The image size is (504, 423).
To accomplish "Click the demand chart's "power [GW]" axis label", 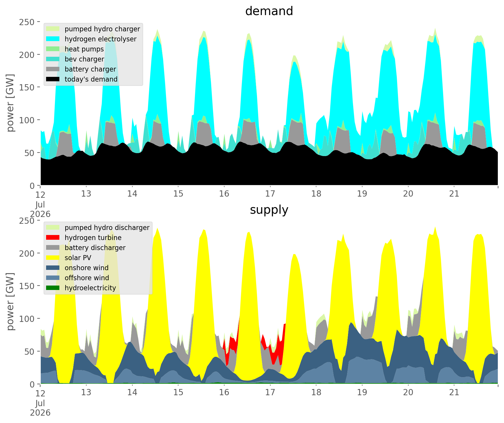I will [10, 103].
